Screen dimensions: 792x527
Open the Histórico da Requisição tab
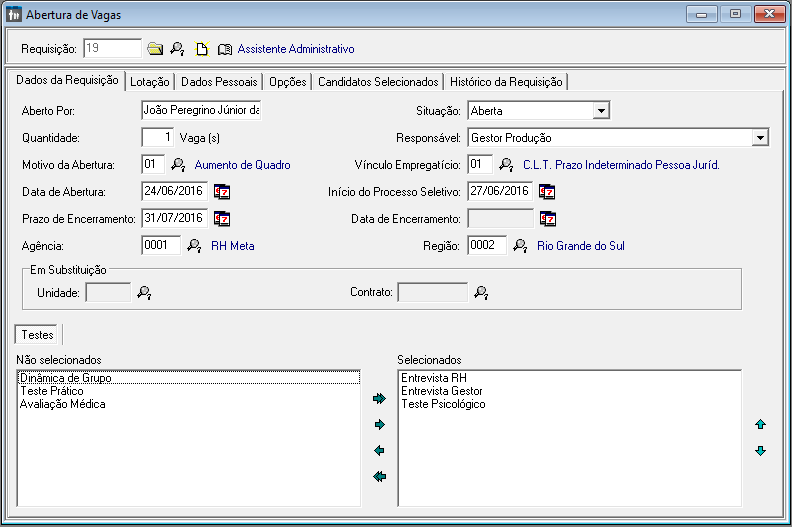point(506,82)
